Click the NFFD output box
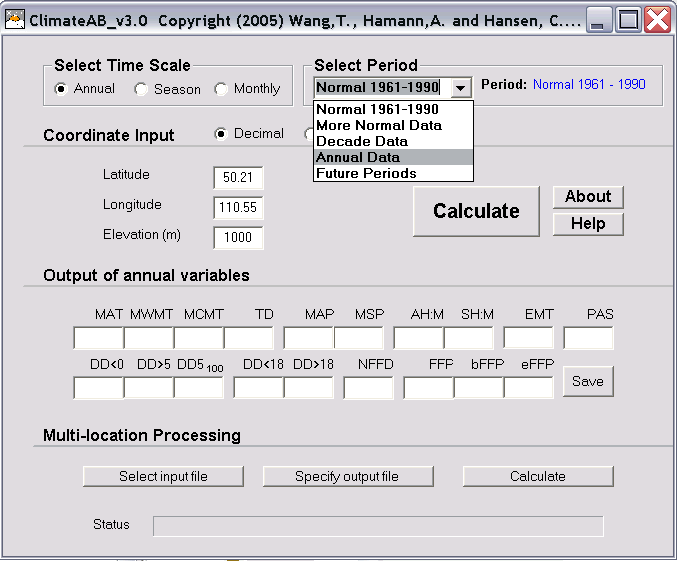The width and height of the screenshot is (677, 561). (368, 388)
